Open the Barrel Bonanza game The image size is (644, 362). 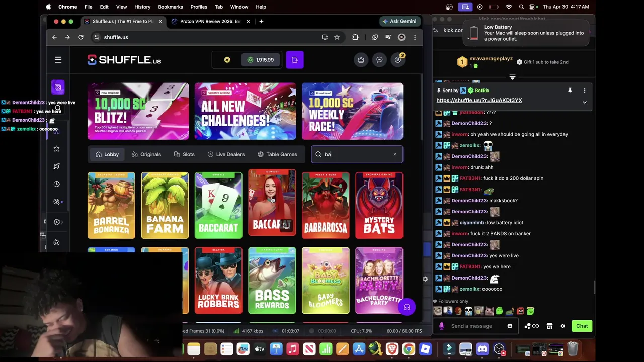[x=111, y=205]
